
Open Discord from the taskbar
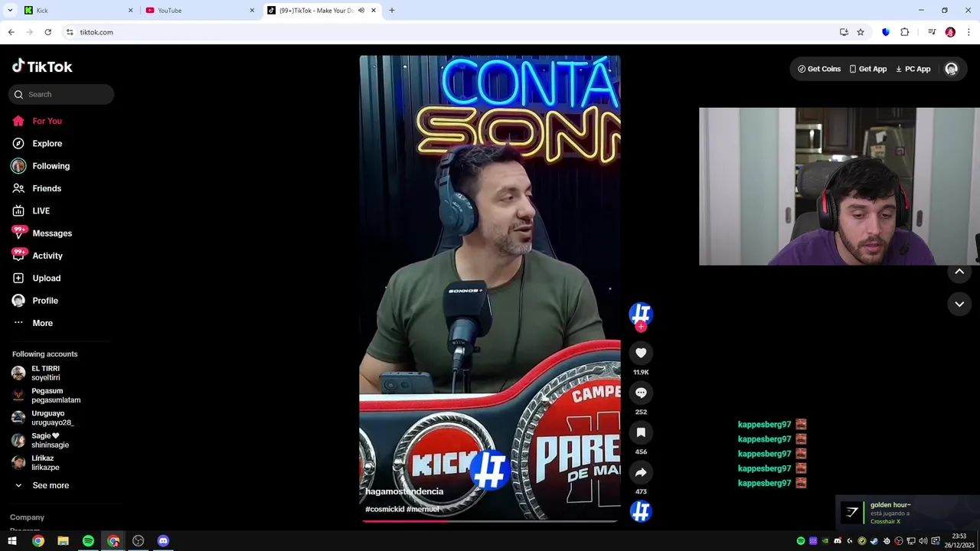[163, 541]
